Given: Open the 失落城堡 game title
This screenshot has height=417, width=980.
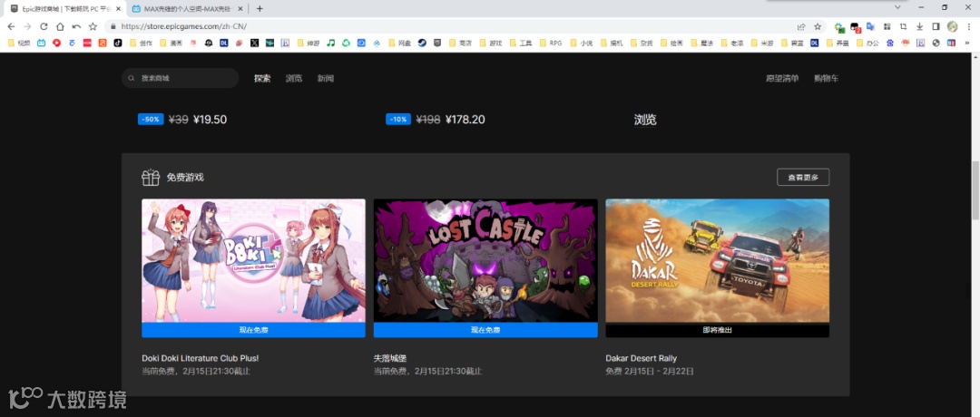Looking at the screenshot, I should tap(390, 358).
